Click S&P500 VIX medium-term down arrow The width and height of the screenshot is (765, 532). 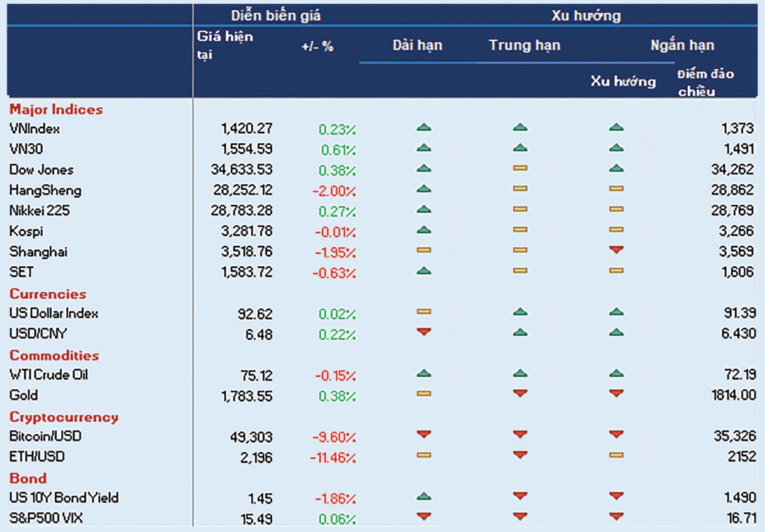point(520,517)
